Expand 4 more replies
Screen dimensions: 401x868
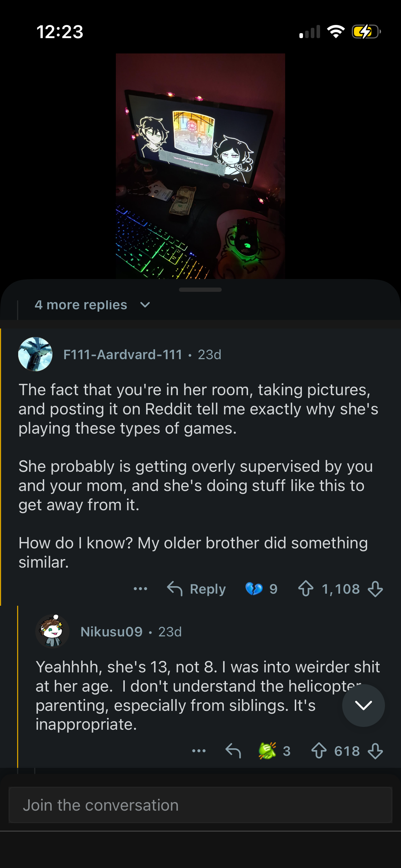(x=81, y=305)
